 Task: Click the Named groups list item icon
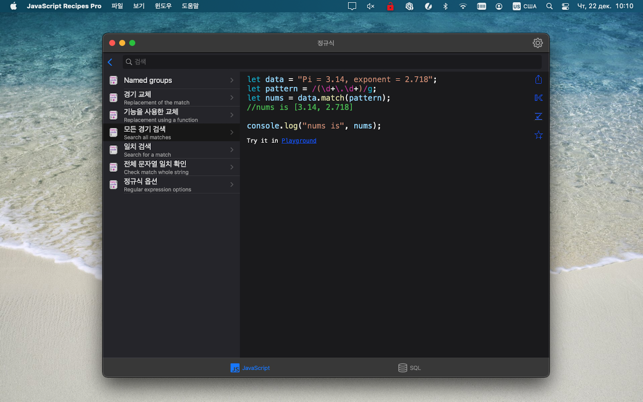pos(114,80)
